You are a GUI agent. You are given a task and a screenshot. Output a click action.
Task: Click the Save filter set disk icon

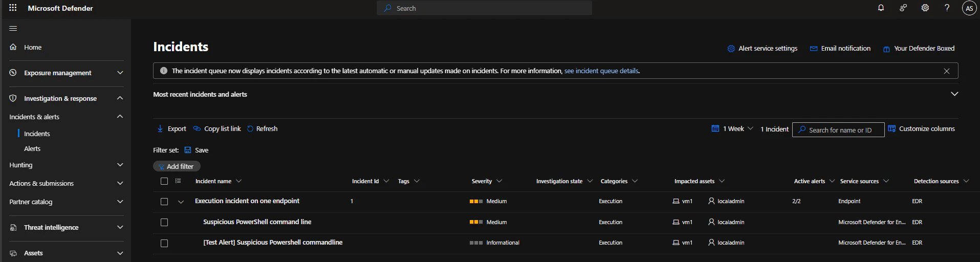(188, 150)
